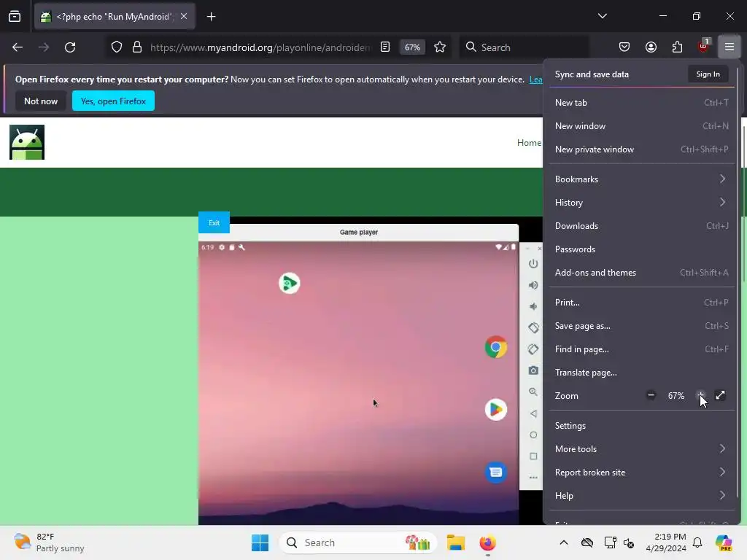Screen dimensions: 747x560
Task: Select Find in page... menu item
Action: tap(641, 349)
